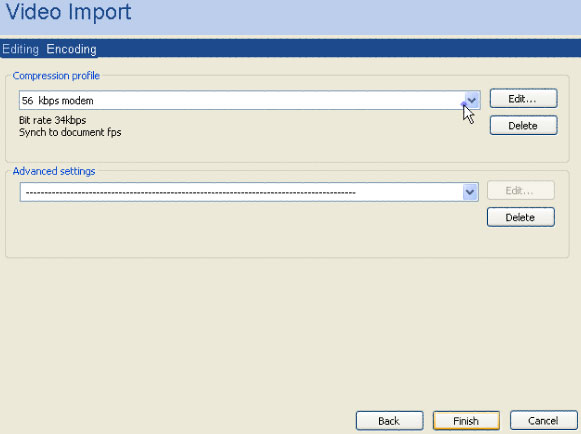581x434 pixels.
Task: Click the 'Video Import' dialog title
Action: click(69, 12)
